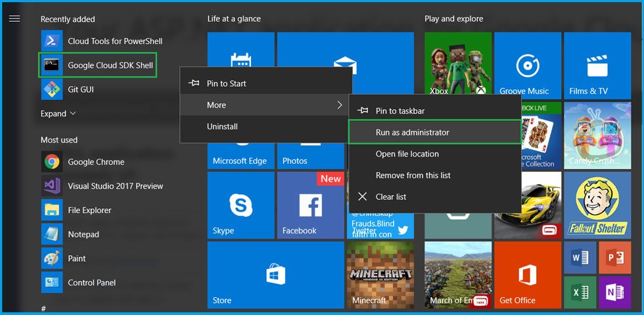
Task: Choose Uninstall from context menu
Action: pos(265,126)
